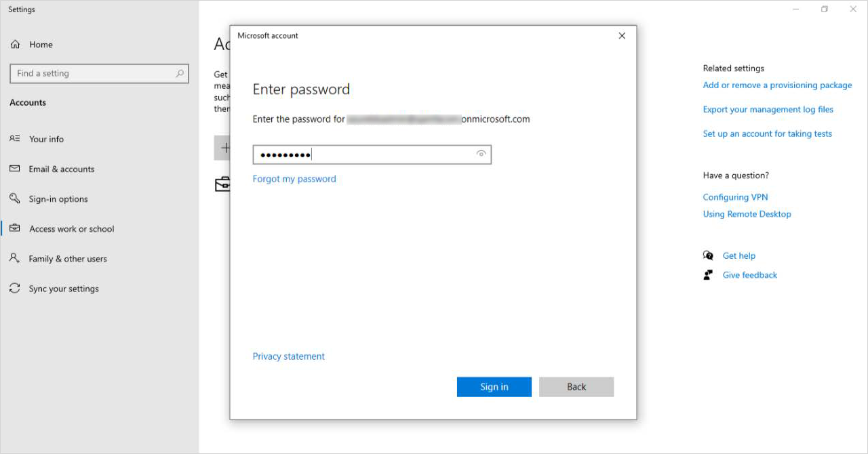Open Add or remove a provisioning package
This screenshot has height=454, width=868.
point(777,85)
